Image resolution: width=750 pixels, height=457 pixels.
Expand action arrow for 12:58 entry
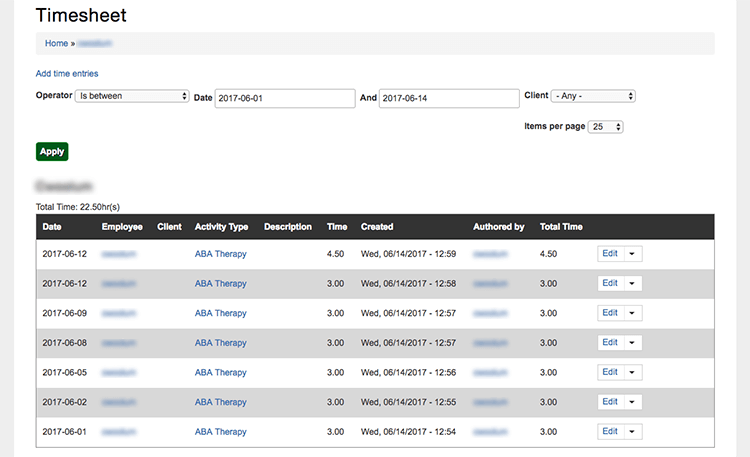tap(632, 284)
